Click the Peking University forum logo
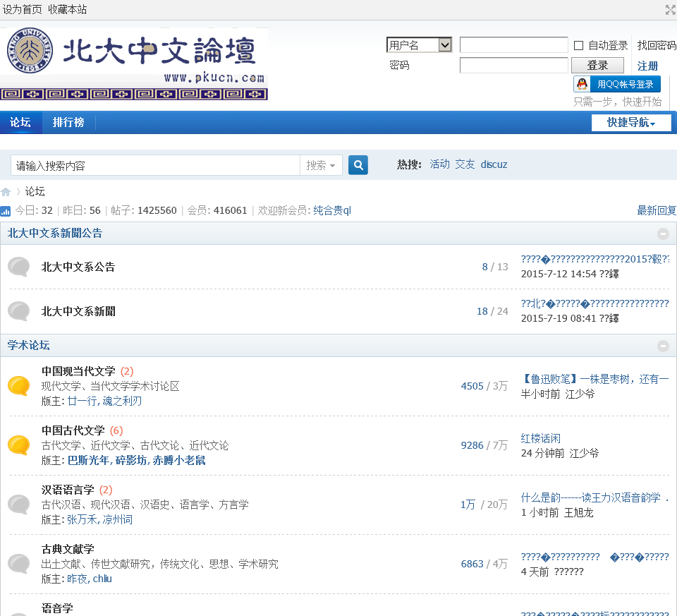 point(134,64)
